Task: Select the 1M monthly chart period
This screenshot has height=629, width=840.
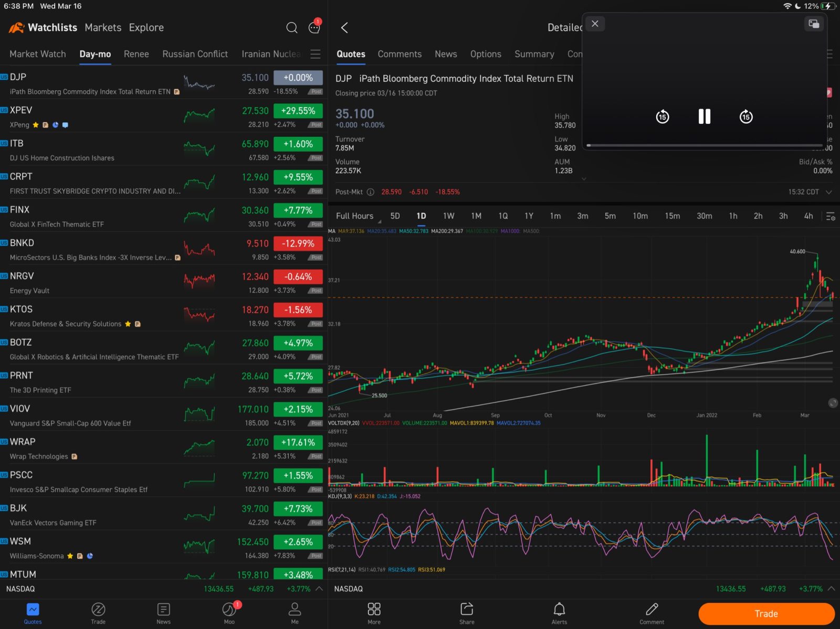Action: pos(476,216)
